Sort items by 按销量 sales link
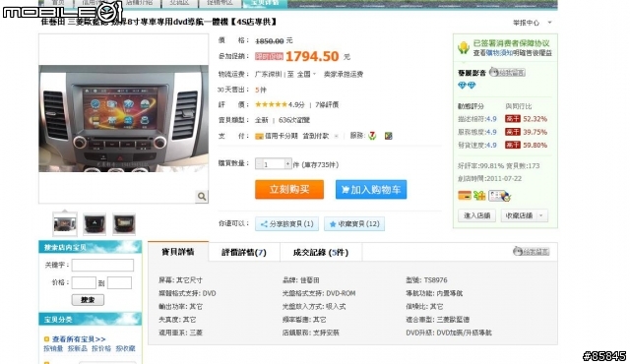 tap(53, 348)
